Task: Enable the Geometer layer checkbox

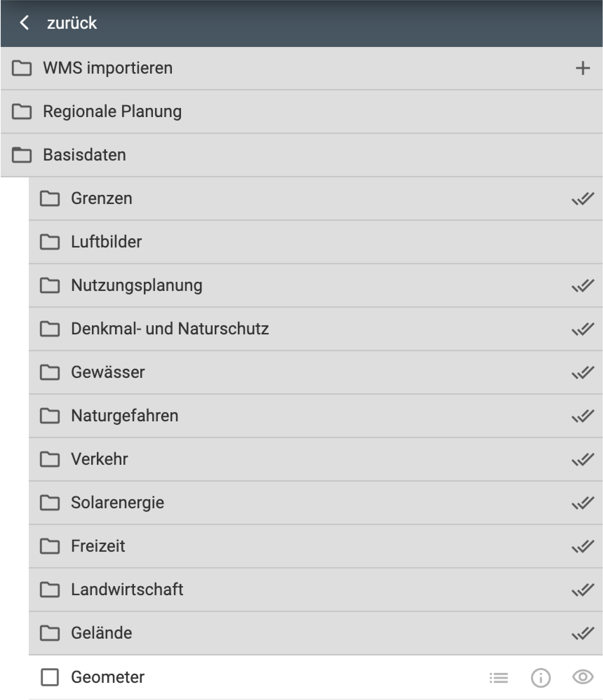Action: coord(51,677)
